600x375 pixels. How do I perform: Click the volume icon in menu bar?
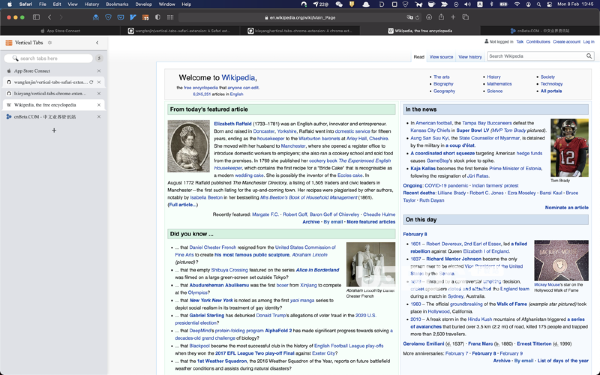(468, 5)
